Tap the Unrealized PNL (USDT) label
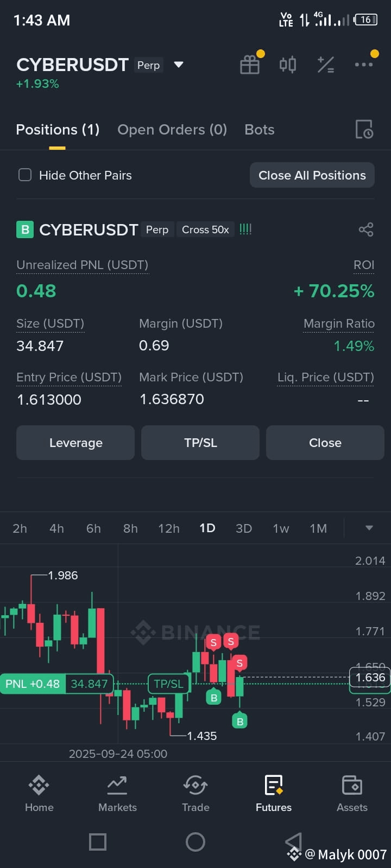 82,265
